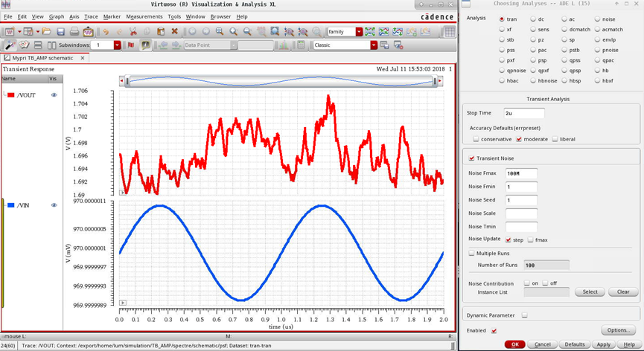Screen dimensions: 644x351
Task: Click the Apply button
Action: coord(604,344)
